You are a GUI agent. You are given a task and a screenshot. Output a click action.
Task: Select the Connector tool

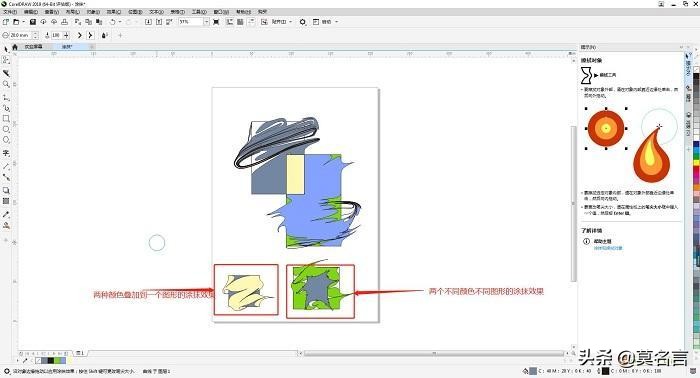pyautogui.click(x=6, y=177)
